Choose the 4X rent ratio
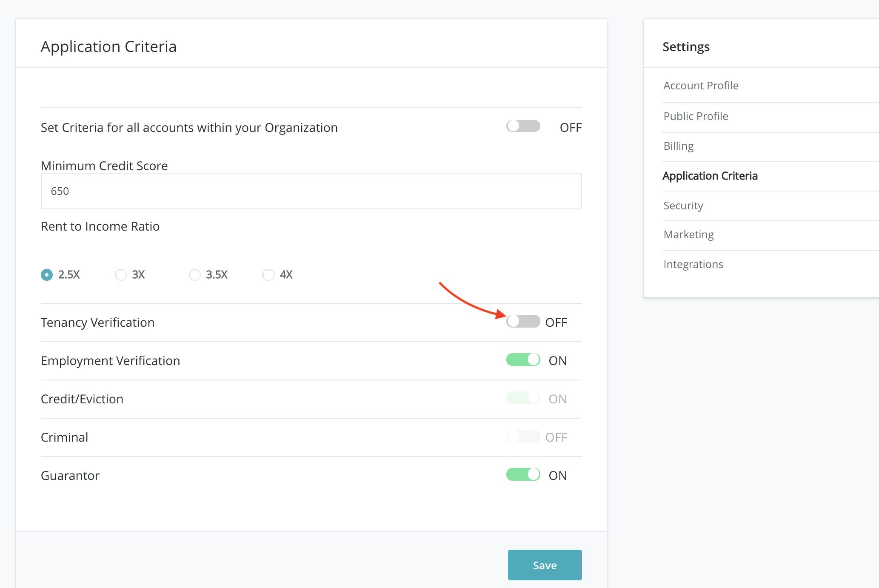This screenshot has height=588, width=879. tap(268, 275)
